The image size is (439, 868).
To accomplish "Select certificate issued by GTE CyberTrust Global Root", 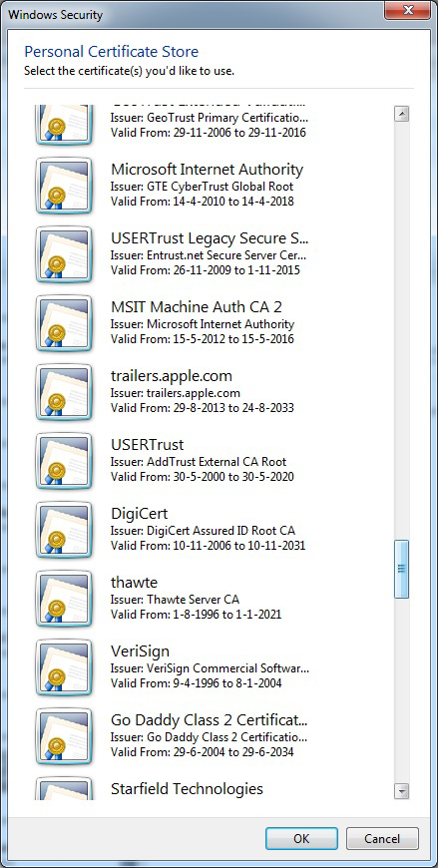I will 211,186.
